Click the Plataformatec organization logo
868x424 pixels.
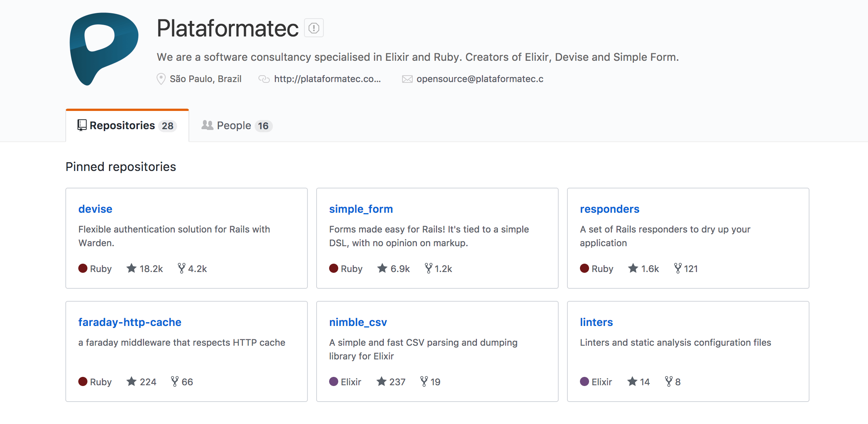[x=104, y=49]
